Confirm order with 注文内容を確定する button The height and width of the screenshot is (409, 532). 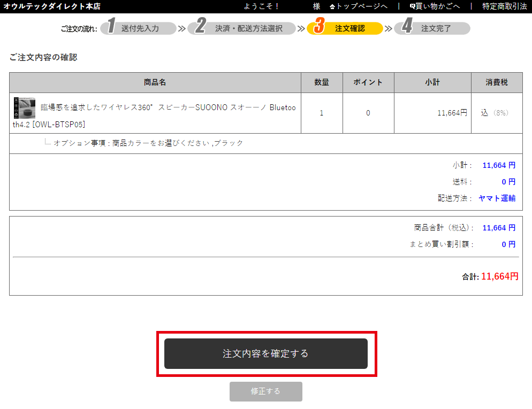pyautogui.click(x=266, y=353)
